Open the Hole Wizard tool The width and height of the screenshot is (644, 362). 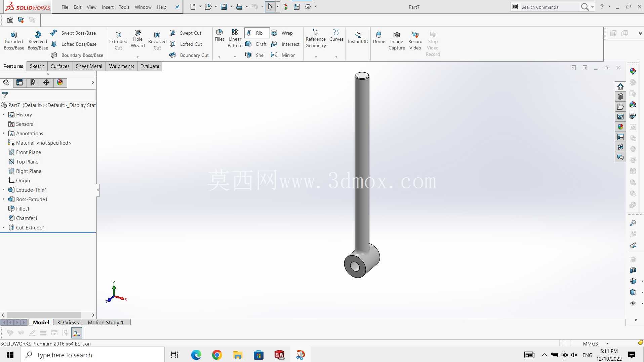coord(138,39)
